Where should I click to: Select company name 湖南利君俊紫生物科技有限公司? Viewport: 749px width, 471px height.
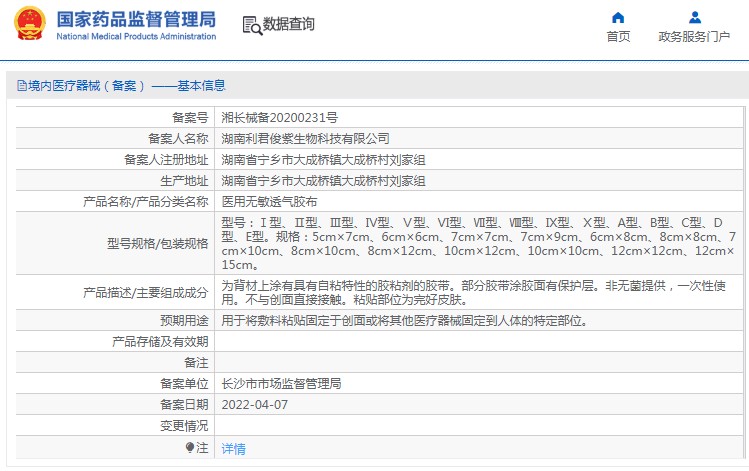click(x=305, y=139)
